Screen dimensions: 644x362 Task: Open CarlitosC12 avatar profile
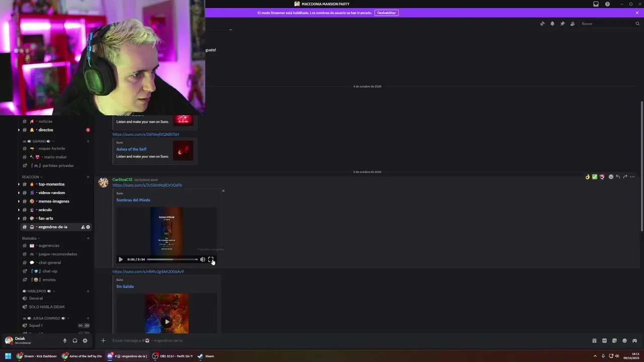coord(103,183)
